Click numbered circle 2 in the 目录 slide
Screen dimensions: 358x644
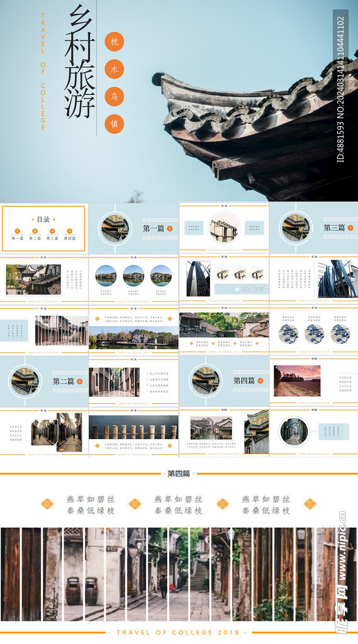point(35,231)
